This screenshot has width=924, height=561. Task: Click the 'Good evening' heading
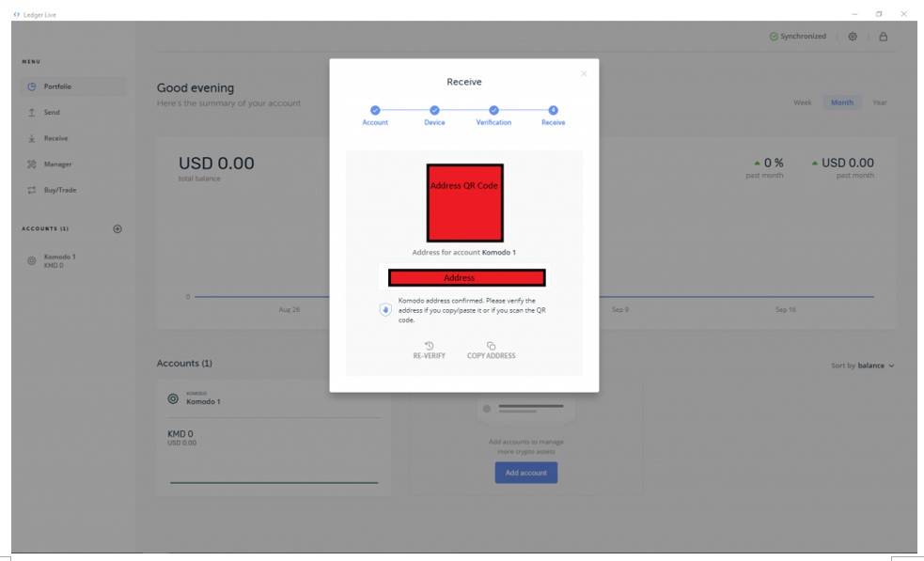coord(196,87)
